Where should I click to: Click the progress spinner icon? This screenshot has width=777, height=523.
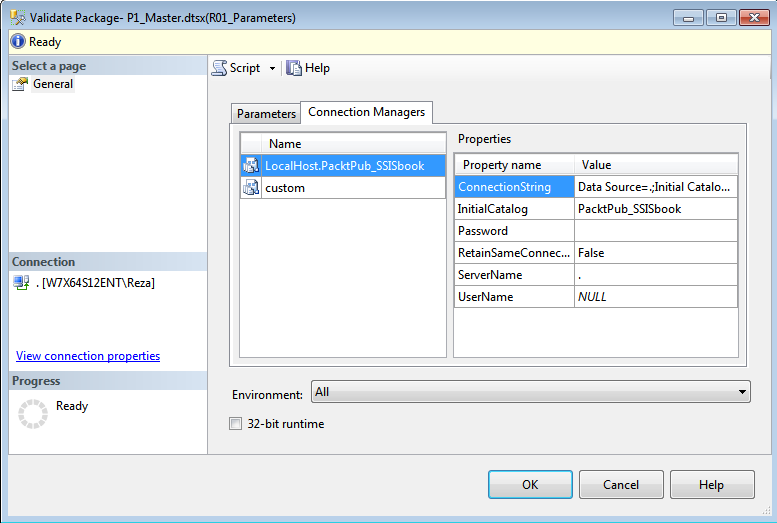click(34, 413)
